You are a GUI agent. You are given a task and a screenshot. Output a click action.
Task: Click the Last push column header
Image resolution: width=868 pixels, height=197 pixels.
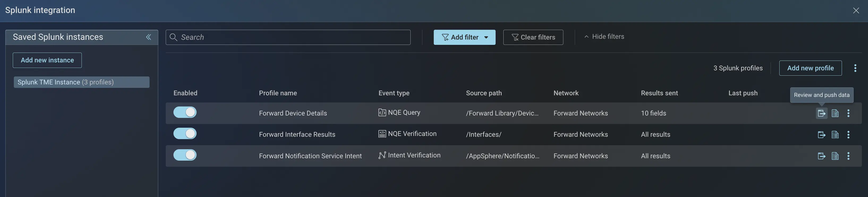pyautogui.click(x=743, y=93)
